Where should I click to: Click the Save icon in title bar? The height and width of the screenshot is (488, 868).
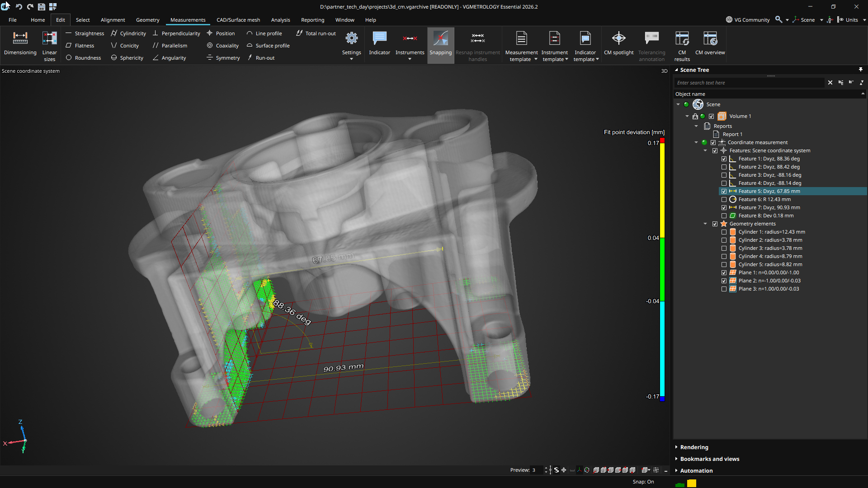point(41,7)
